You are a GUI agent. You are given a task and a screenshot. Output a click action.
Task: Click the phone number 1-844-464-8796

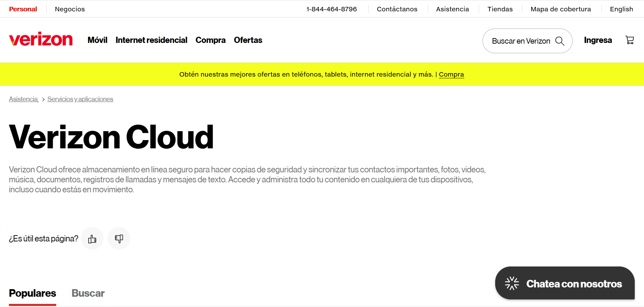click(x=332, y=9)
